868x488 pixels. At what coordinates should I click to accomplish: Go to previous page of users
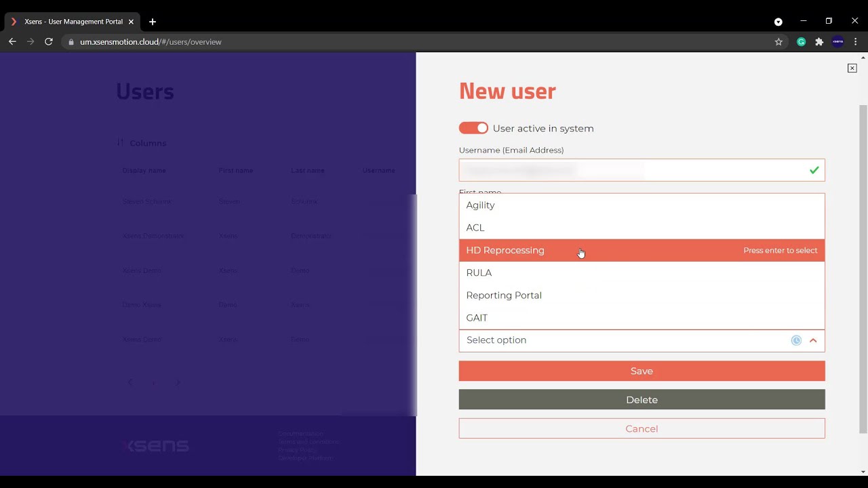point(130,382)
